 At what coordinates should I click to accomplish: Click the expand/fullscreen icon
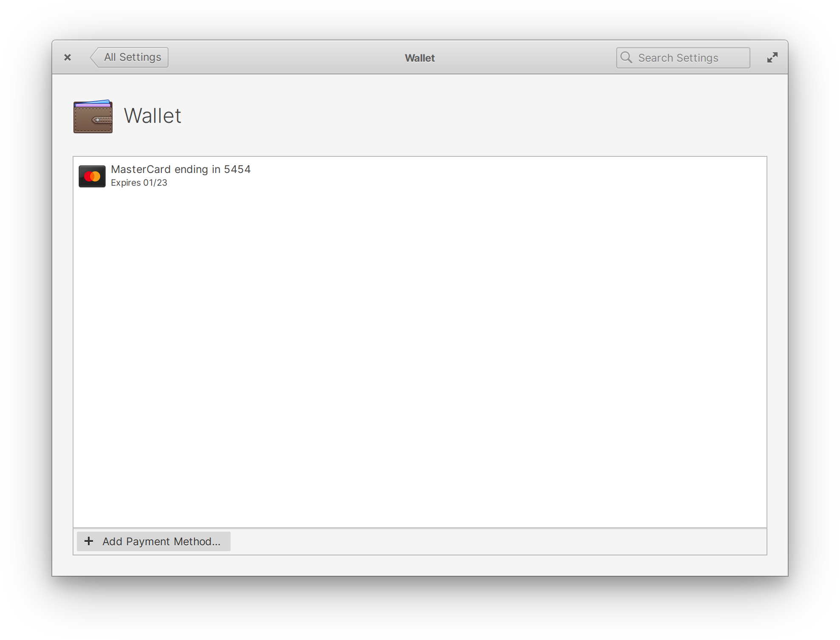tap(772, 57)
